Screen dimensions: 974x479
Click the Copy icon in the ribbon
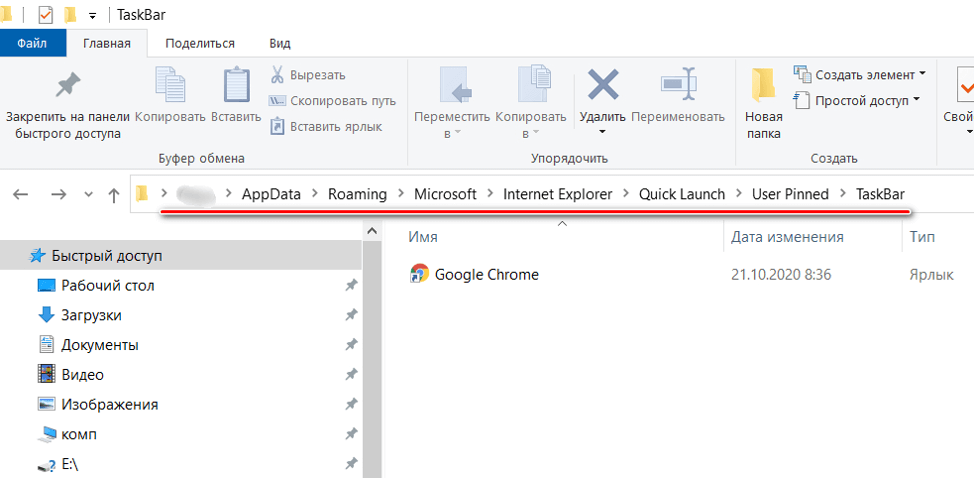coord(170,87)
